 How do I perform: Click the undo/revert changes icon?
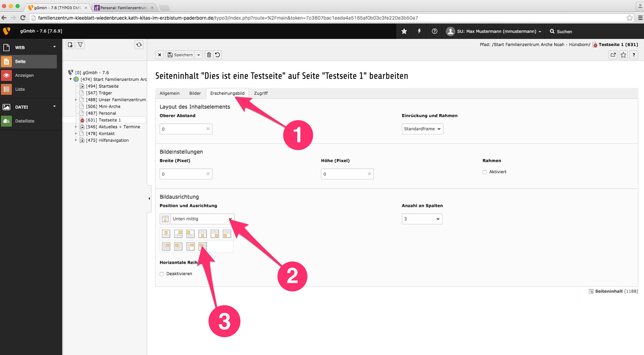coord(218,55)
